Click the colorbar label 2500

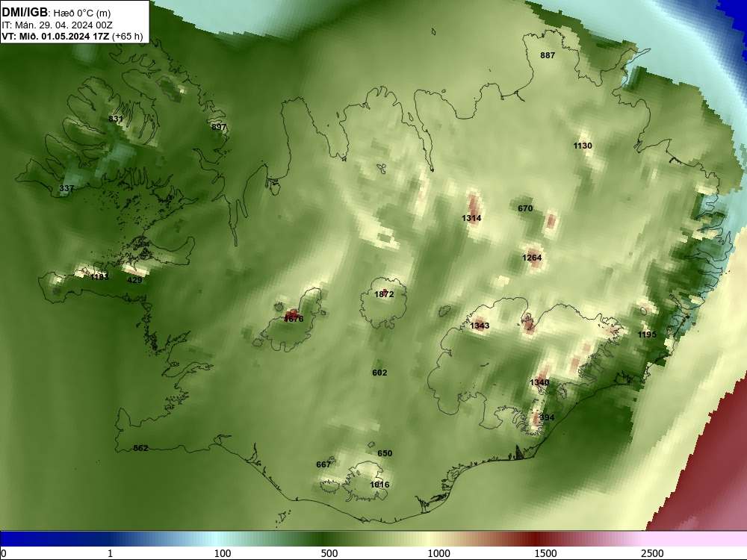[652, 553]
